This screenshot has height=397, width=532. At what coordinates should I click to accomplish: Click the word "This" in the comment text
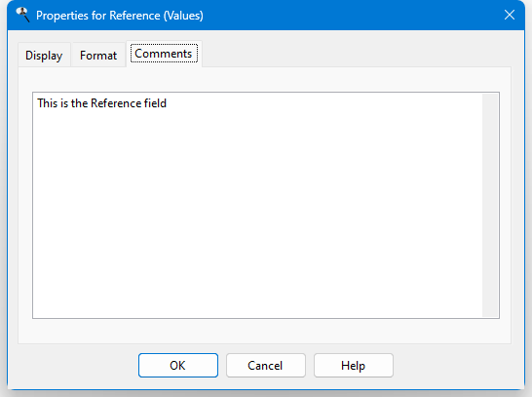point(48,103)
